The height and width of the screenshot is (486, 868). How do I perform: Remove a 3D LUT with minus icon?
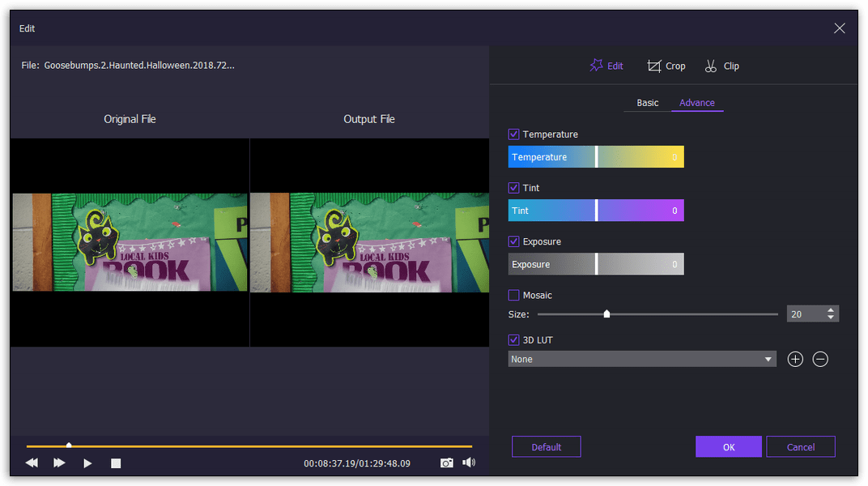click(x=820, y=360)
